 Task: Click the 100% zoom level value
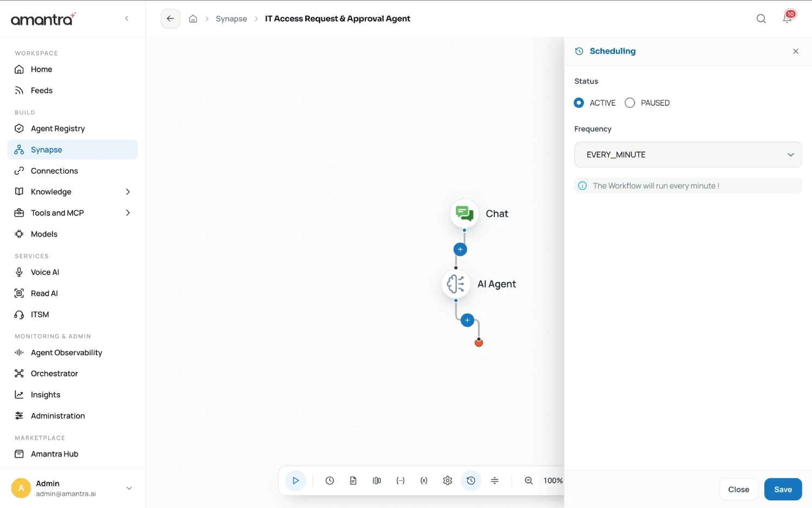click(553, 480)
